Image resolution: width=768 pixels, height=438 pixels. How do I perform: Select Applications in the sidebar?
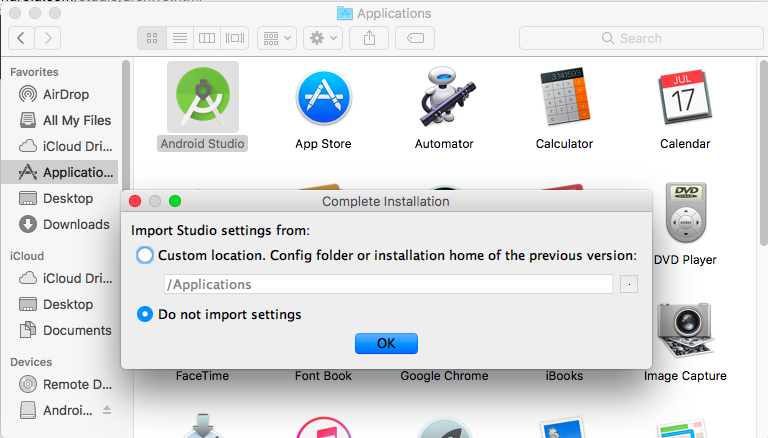tap(60, 172)
